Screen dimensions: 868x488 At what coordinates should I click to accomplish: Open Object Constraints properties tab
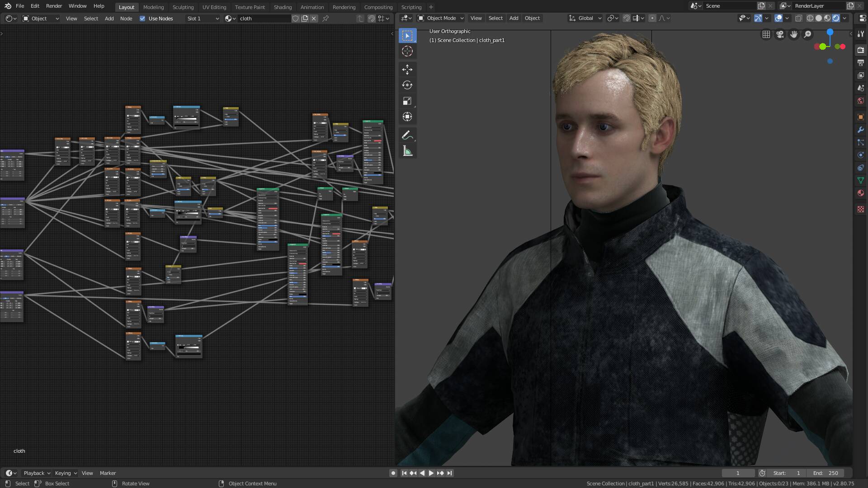(x=861, y=168)
